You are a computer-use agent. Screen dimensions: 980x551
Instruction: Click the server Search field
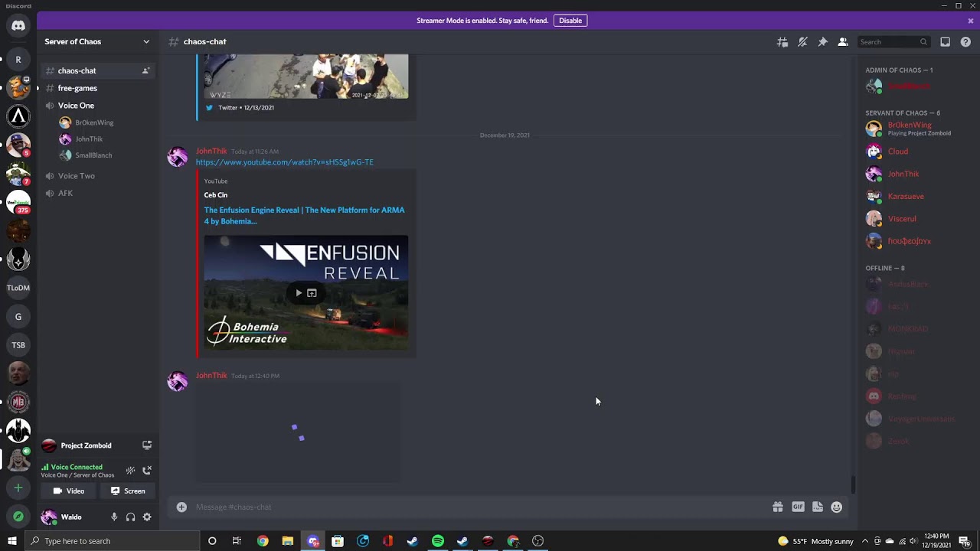893,42
